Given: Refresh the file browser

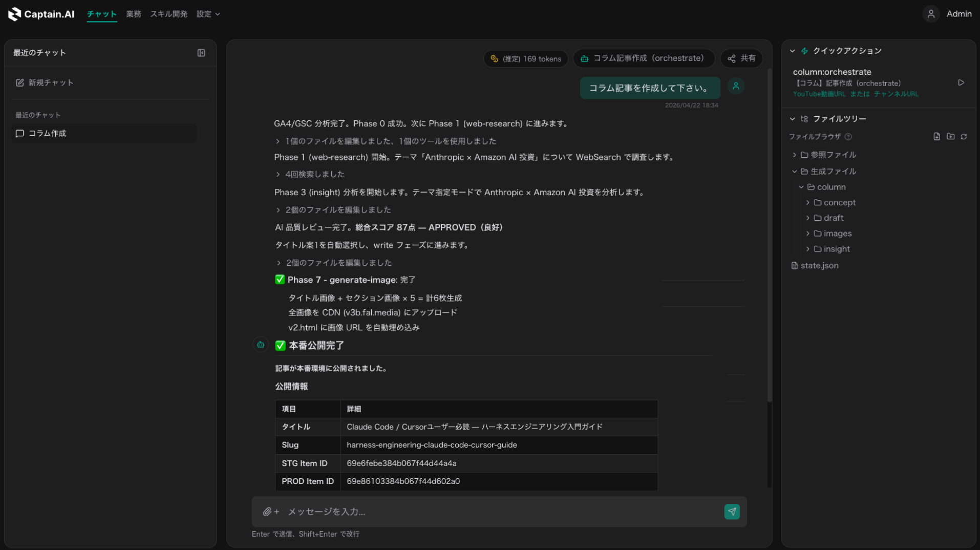Looking at the screenshot, I should click(964, 136).
